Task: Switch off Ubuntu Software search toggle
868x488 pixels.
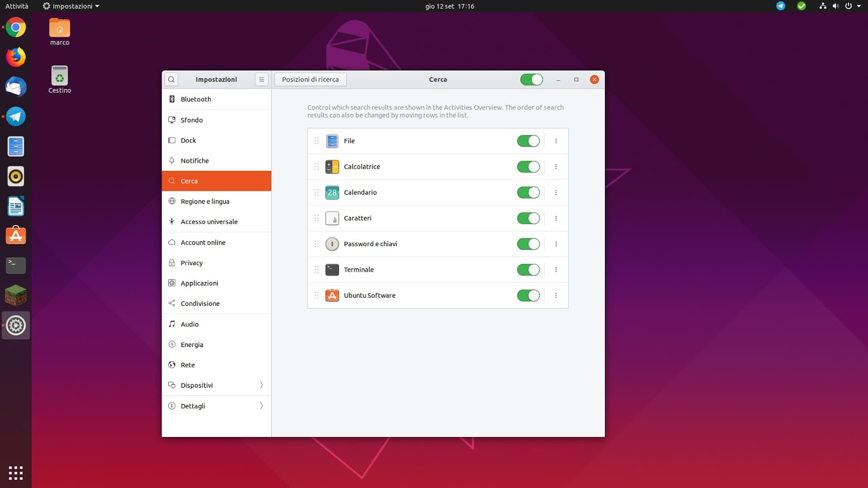Action: pyautogui.click(x=528, y=296)
